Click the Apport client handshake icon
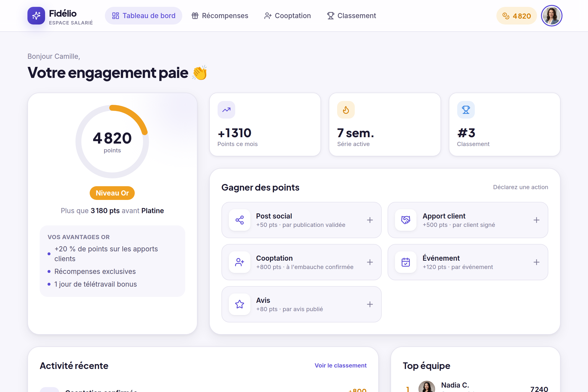Viewport: 588px width, 392px height. click(x=406, y=220)
